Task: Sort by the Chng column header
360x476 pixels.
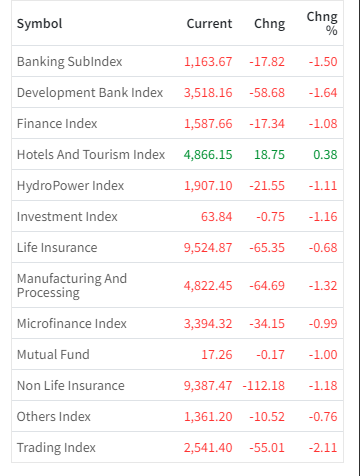Action: [x=270, y=24]
